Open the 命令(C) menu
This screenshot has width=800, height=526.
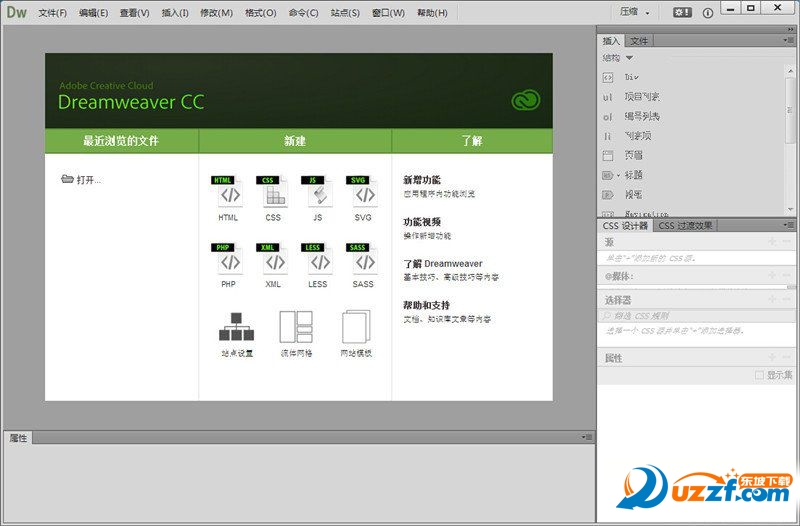pos(303,13)
